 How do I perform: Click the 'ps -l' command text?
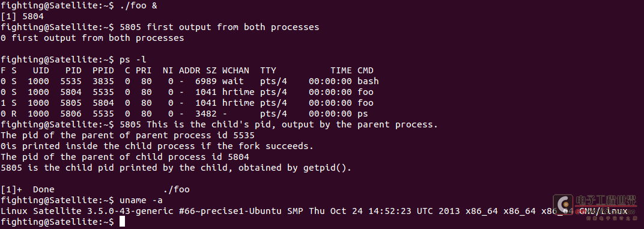point(133,60)
